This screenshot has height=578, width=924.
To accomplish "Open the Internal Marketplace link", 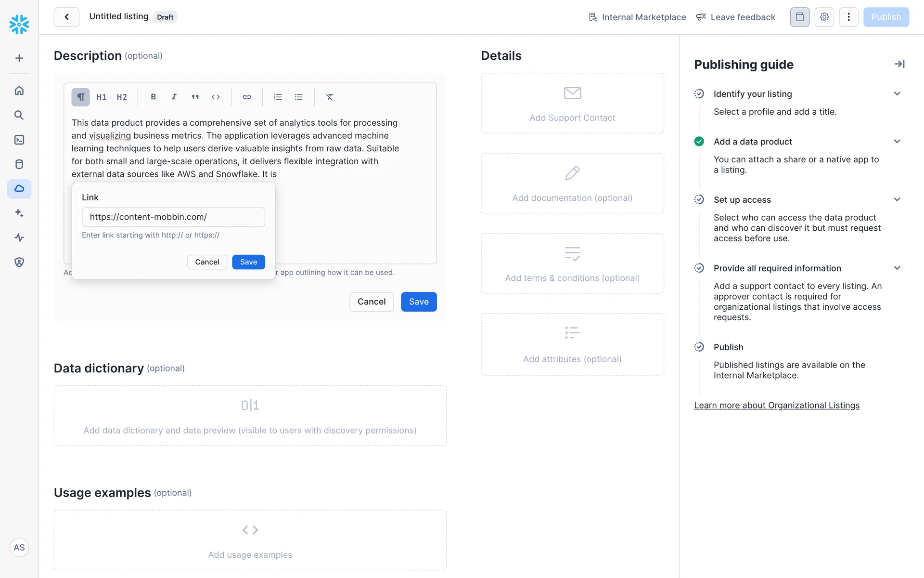I will [x=638, y=17].
